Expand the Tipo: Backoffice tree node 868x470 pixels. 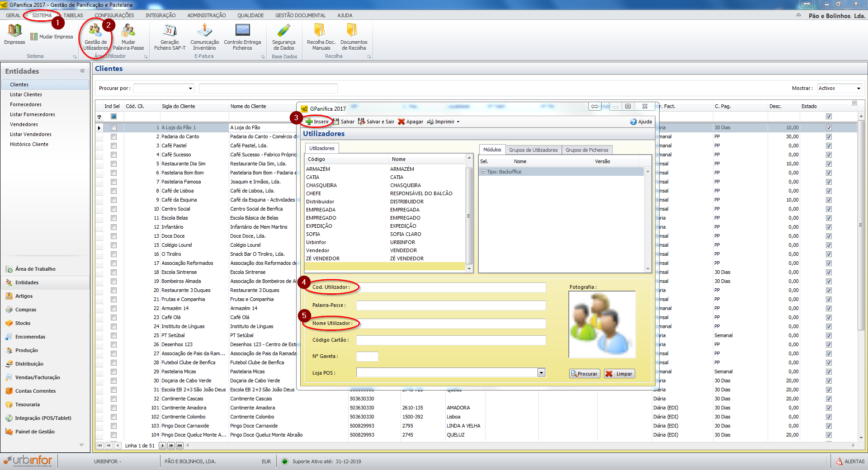(x=483, y=172)
